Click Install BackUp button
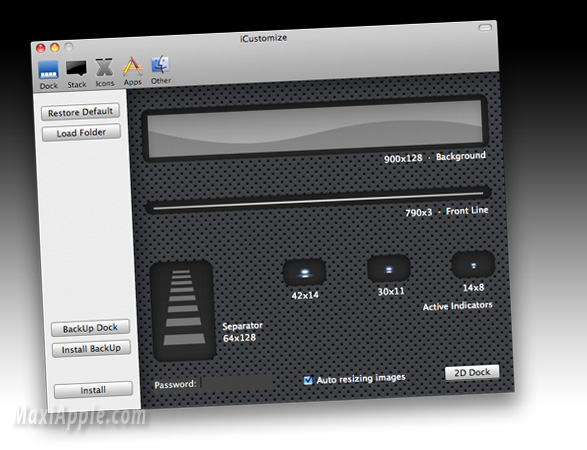Image resolution: width=587 pixels, height=450 pixels. click(91, 349)
